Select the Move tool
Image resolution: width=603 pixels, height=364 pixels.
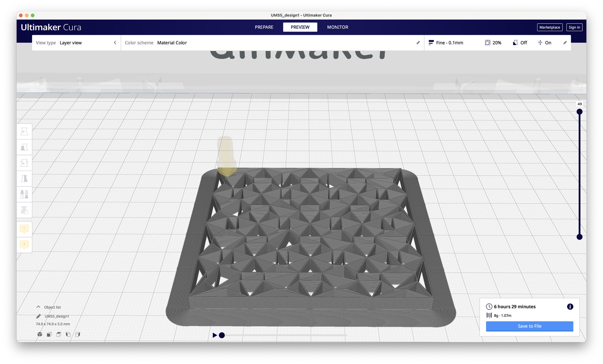pos(24,131)
